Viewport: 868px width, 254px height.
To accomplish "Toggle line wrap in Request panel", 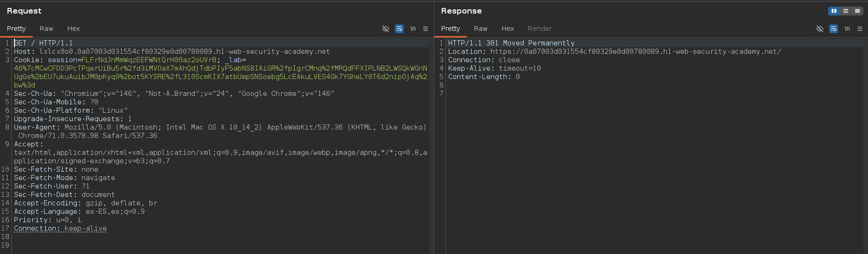I will coord(399,29).
